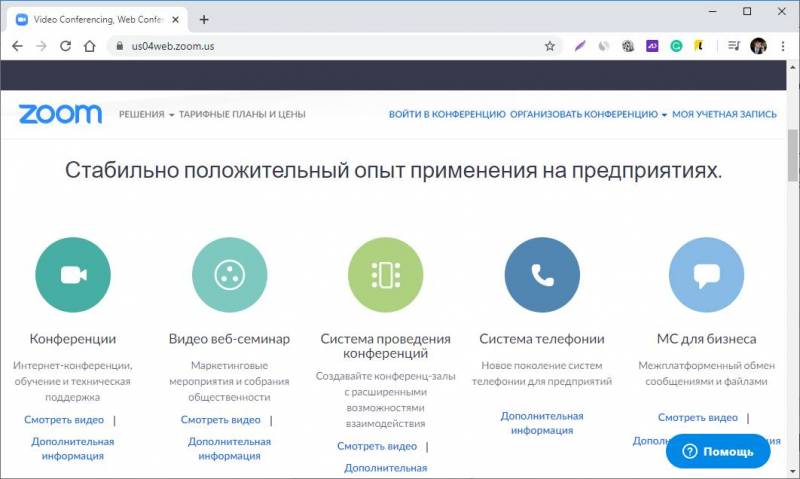Go to the browser home page icon

90,46
